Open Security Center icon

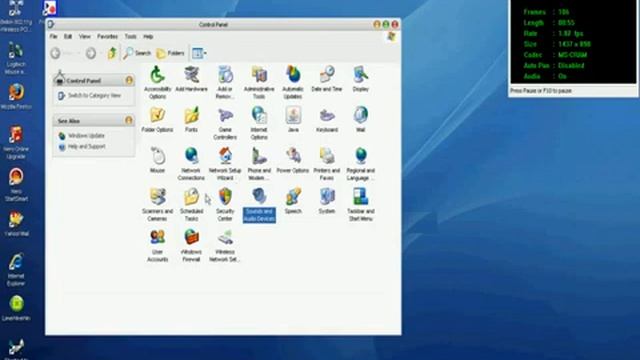point(225,205)
